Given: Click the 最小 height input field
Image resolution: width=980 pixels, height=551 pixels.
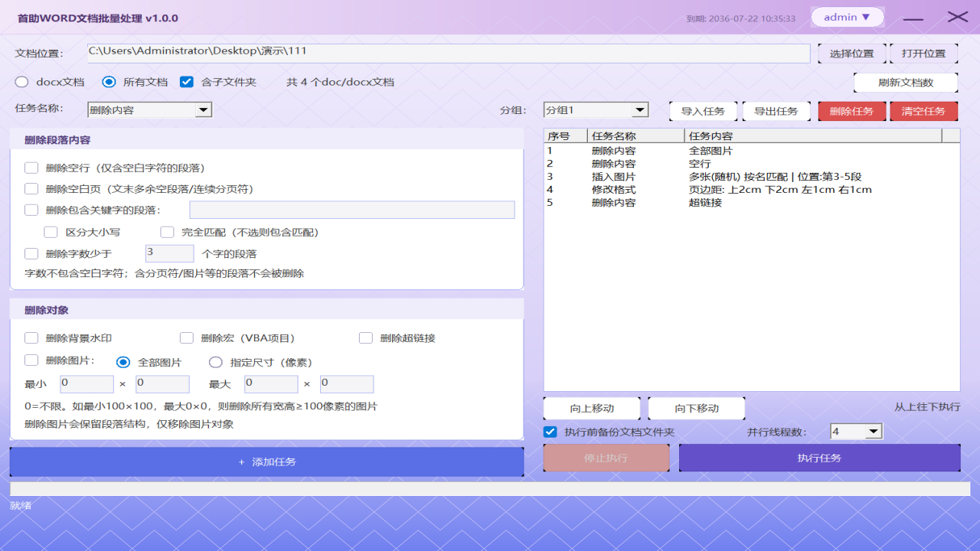Looking at the screenshot, I should (x=162, y=384).
